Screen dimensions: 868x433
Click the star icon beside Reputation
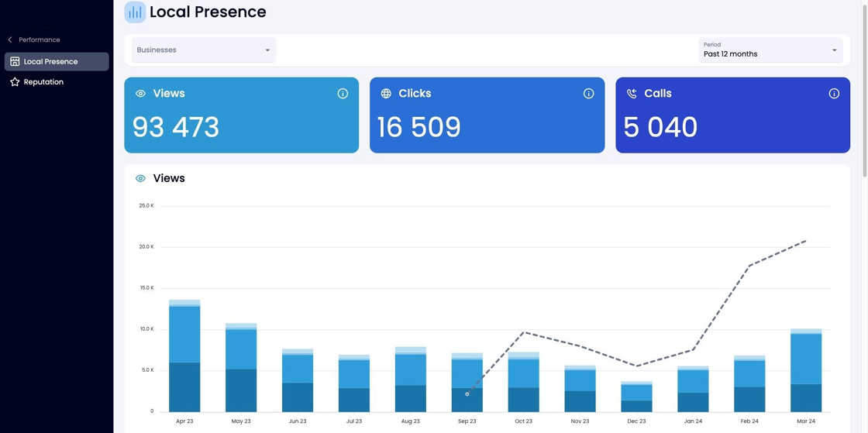pyautogui.click(x=15, y=82)
